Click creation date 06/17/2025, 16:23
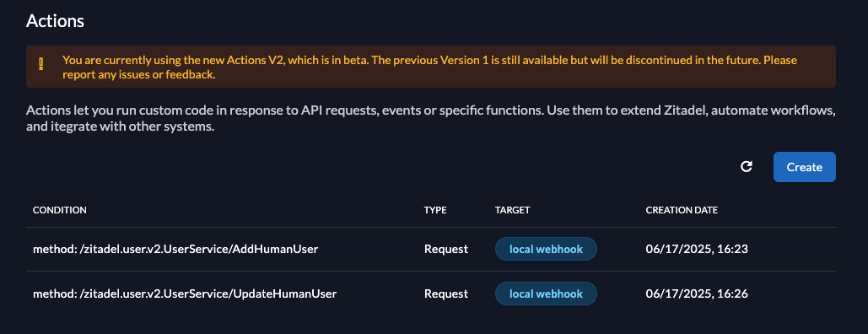This screenshot has width=868, height=334. 697,250
